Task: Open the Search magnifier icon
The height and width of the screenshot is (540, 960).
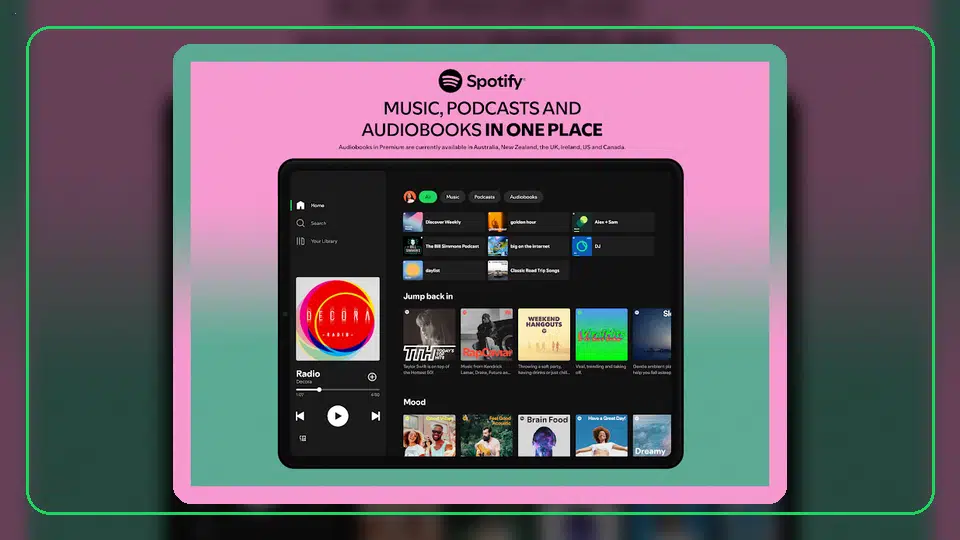Action: click(x=301, y=223)
